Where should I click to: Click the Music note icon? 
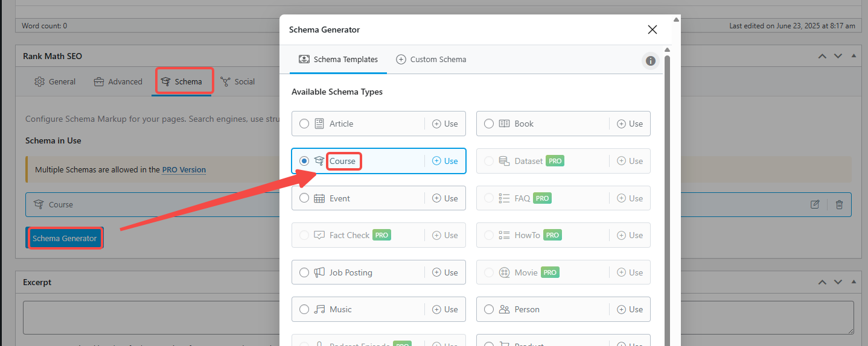coord(319,309)
